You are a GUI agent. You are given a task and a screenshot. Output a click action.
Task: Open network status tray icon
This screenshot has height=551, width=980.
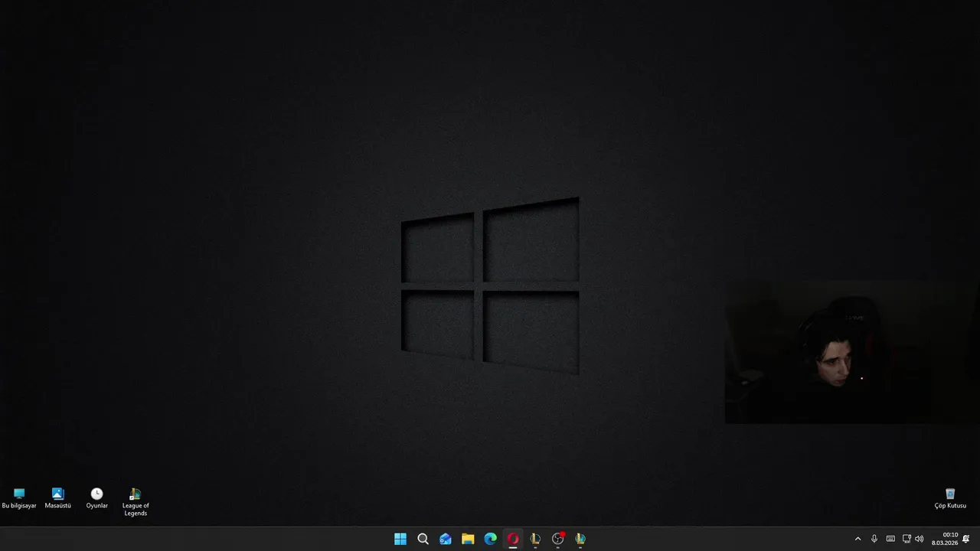[906, 539]
